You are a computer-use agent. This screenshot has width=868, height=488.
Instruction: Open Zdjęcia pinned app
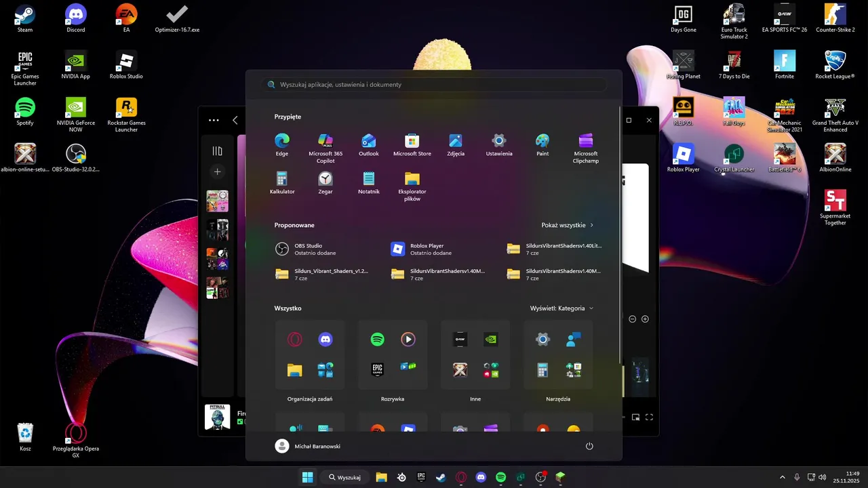[456, 145]
